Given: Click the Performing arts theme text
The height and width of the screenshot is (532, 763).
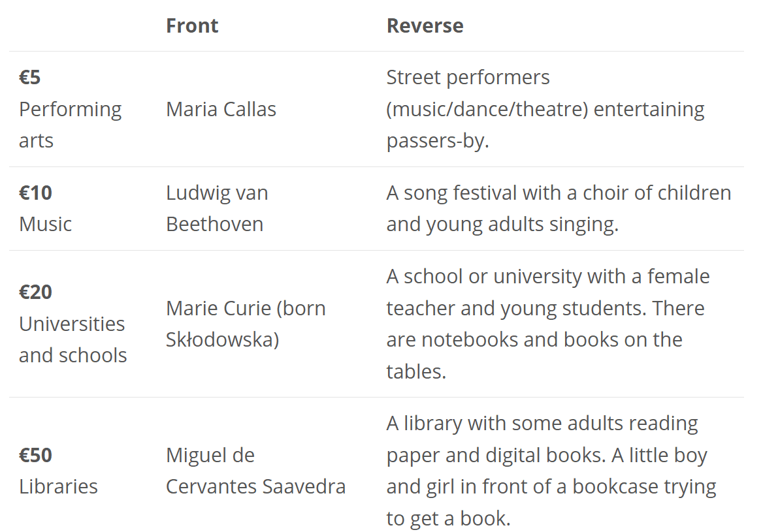Looking at the screenshot, I should [x=70, y=125].
